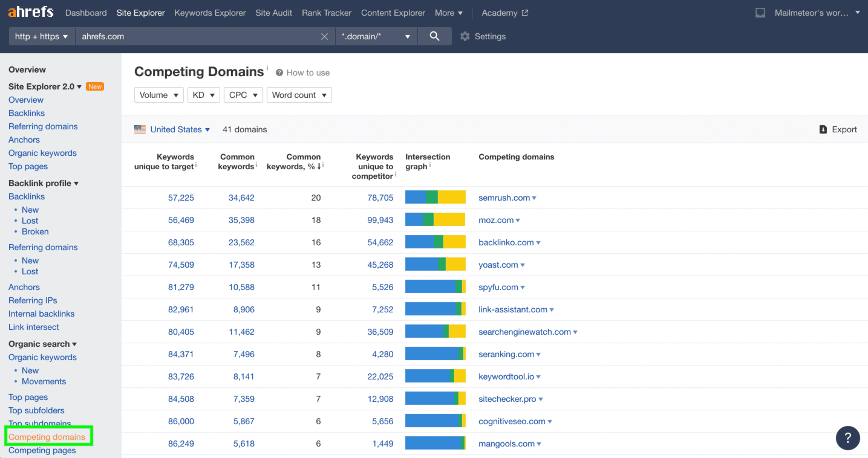Click the 10,588 common keywords for spyfu.com

click(241, 287)
